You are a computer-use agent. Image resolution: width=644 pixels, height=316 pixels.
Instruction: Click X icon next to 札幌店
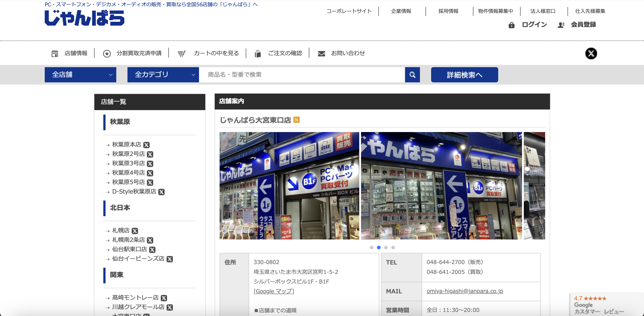[135, 231]
